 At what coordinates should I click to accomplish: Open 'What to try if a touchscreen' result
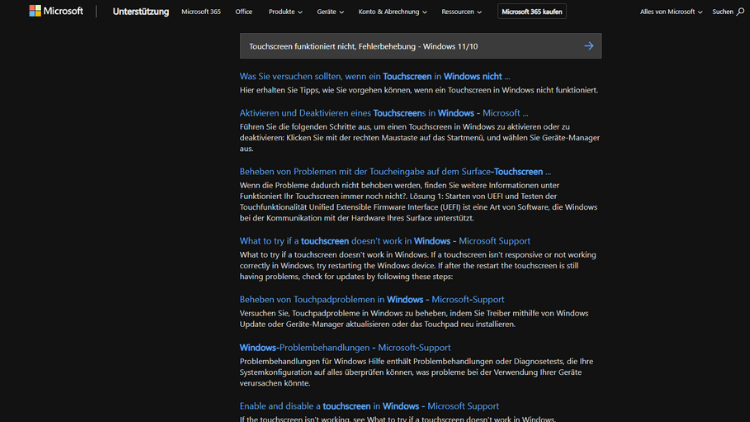tap(384, 241)
